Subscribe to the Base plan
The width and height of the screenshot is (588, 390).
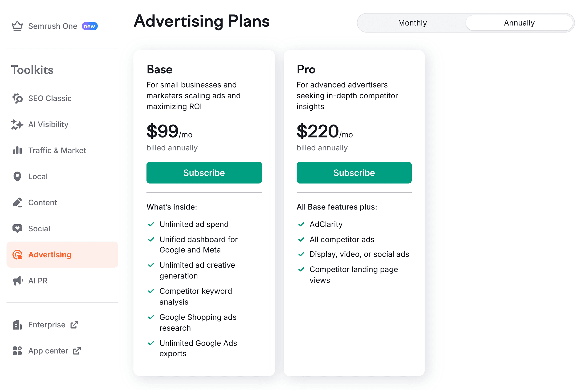[204, 173]
